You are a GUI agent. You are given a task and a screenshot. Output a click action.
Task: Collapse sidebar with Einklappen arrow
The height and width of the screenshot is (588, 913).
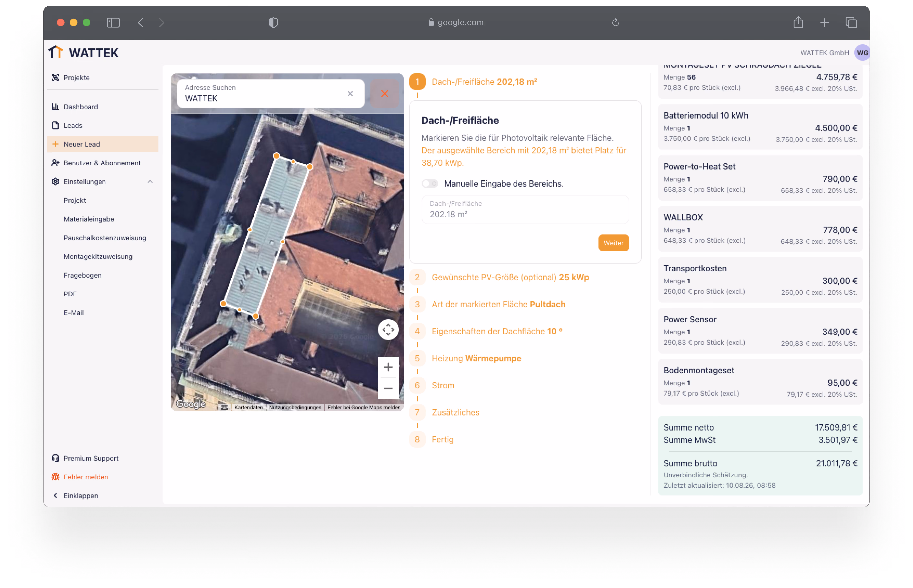click(55, 496)
